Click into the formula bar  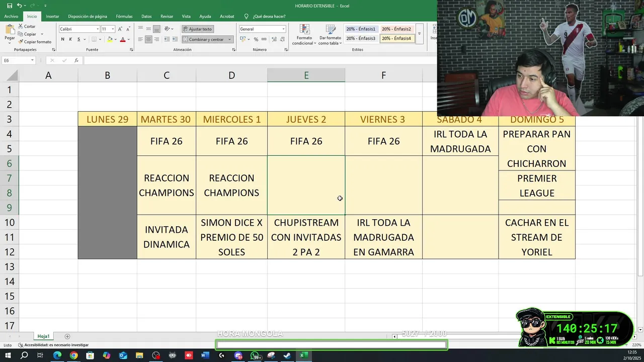click(x=260, y=60)
